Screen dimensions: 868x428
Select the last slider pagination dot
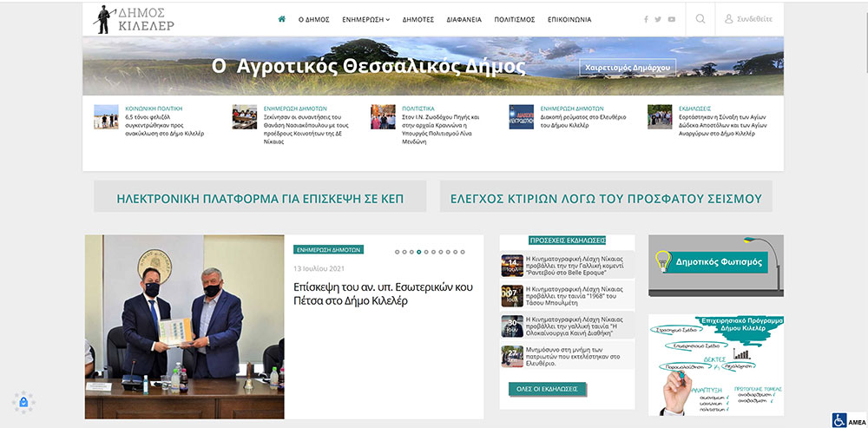(x=463, y=252)
